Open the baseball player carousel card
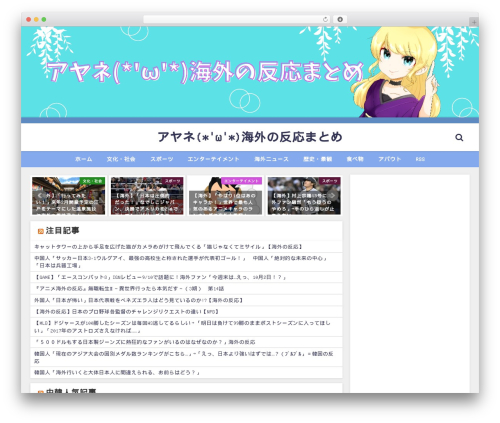Image resolution: width=500 pixels, height=423 pixels. coord(304,196)
